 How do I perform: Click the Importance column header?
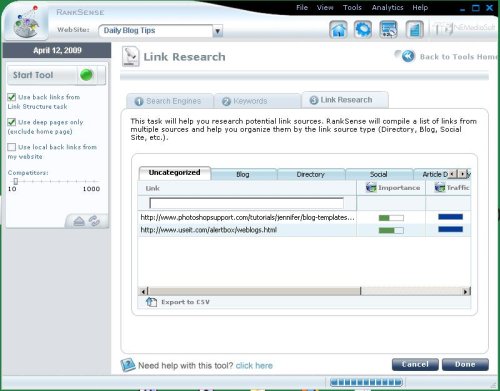tap(391, 188)
